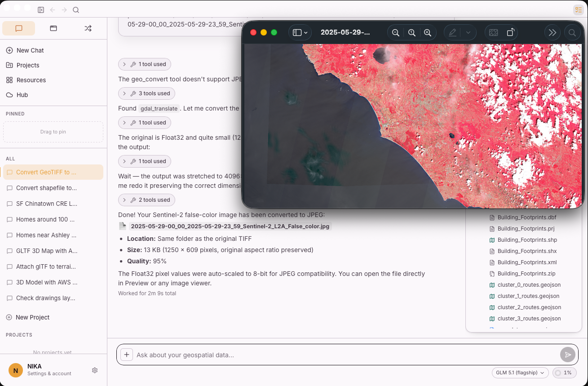
Task: Expand the first '1 tool used' section
Action: 145,64
